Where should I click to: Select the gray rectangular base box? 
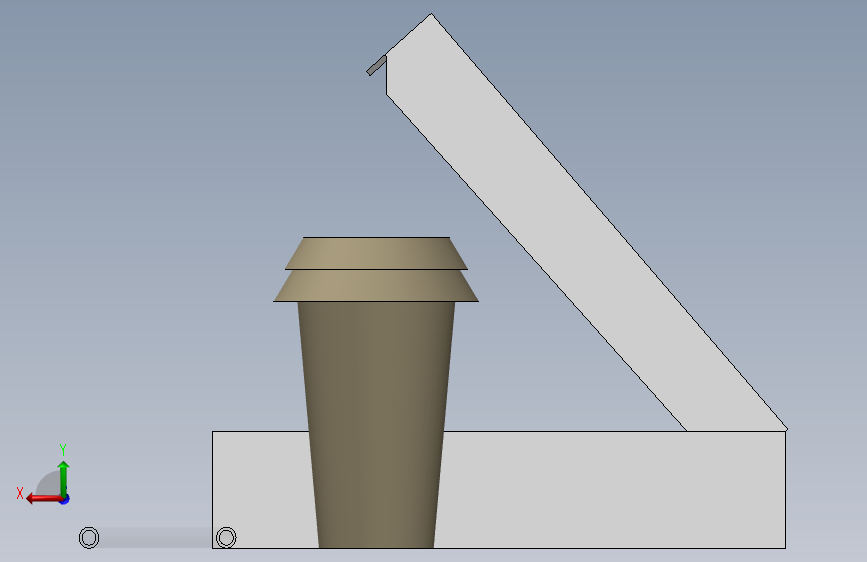[x=614, y=490]
